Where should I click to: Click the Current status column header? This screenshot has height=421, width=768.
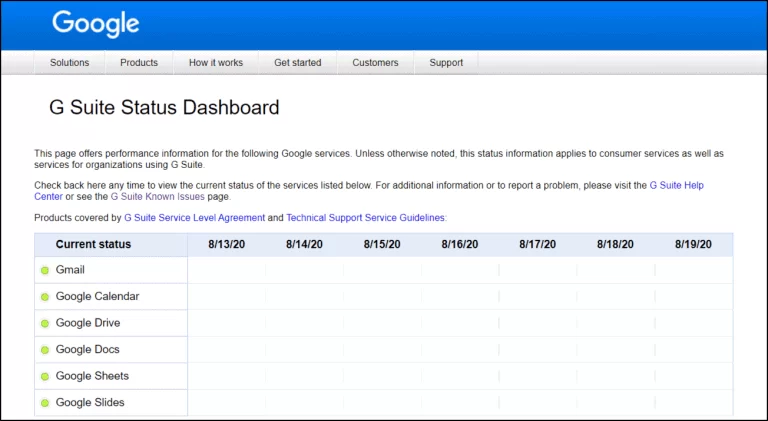coord(93,244)
